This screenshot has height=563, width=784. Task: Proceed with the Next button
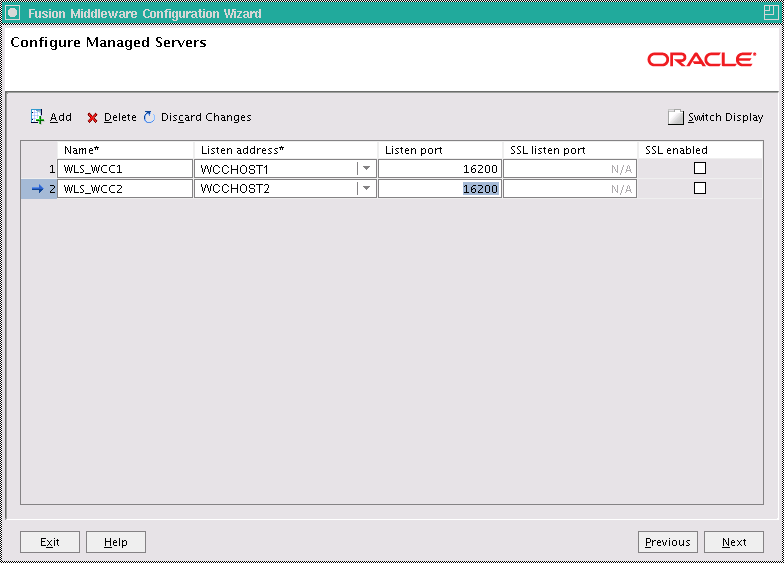(734, 542)
